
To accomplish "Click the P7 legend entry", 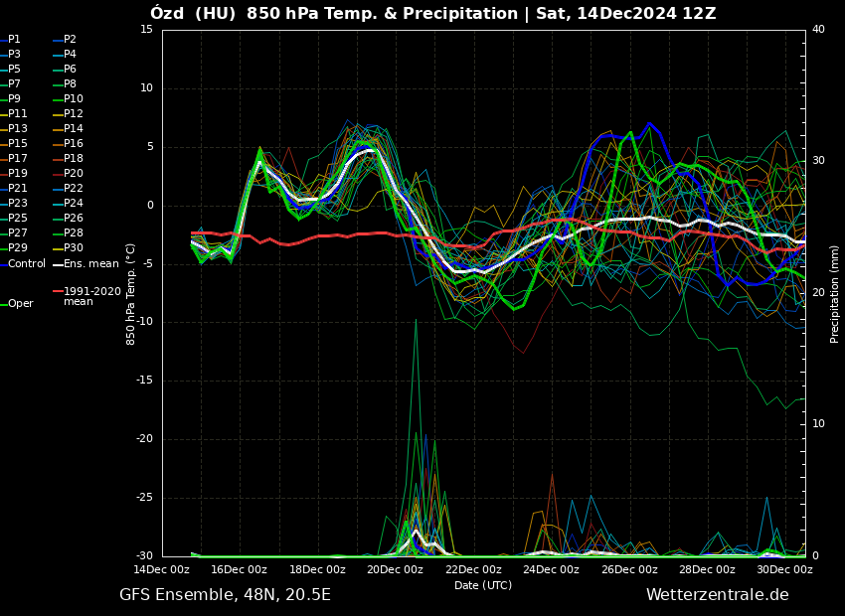I will (x=14, y=84).
